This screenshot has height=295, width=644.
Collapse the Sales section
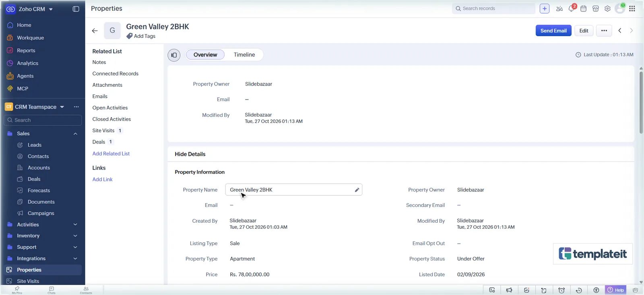coord(75,133)
